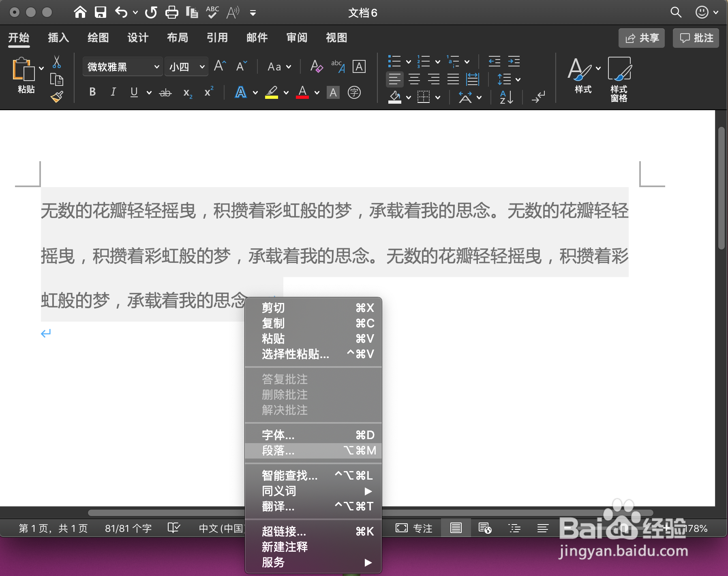Toggle bold formatting
Image resolution: width=728 pixels, height=576 pixels.
(x=92, y=92)
